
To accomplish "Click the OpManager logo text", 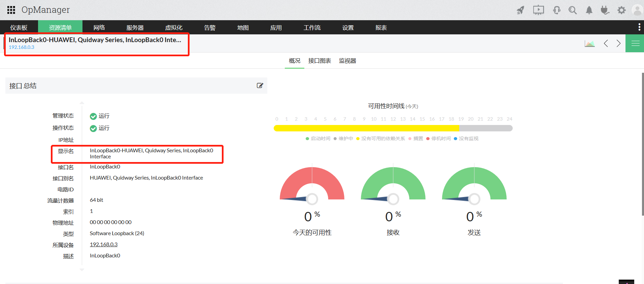I will coord(45,10).
